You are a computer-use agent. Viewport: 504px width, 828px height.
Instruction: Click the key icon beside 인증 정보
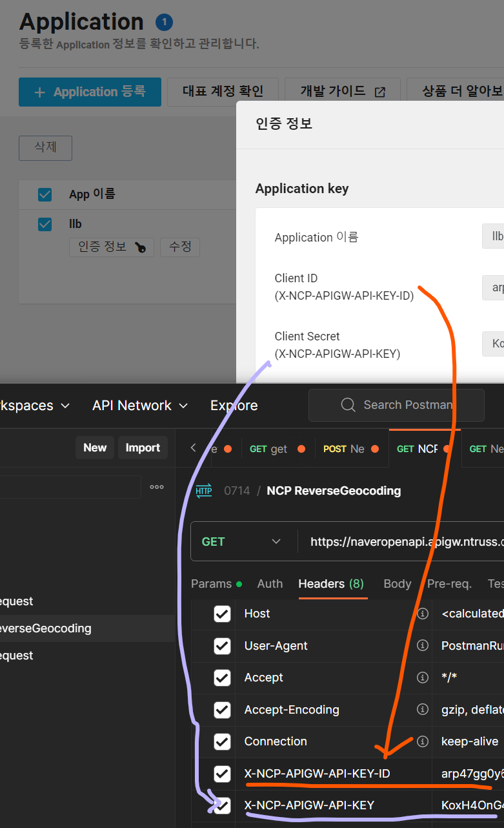tap(141, 247)
